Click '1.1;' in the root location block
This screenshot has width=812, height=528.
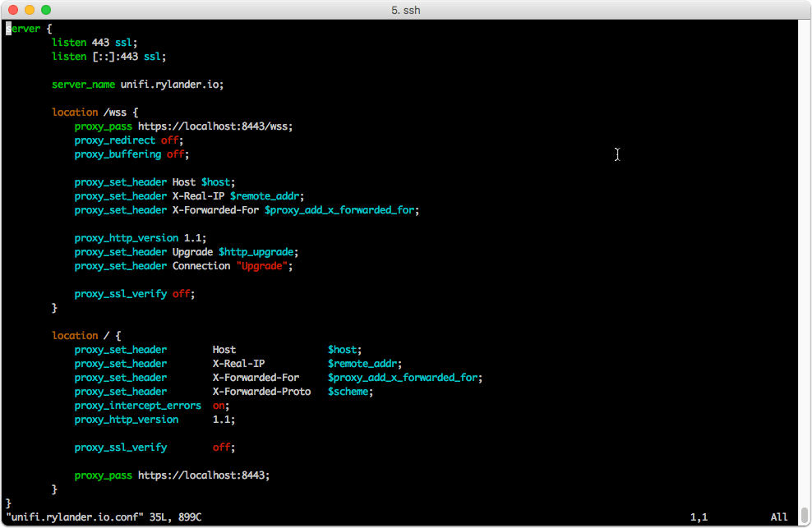[x=224, y=420]
